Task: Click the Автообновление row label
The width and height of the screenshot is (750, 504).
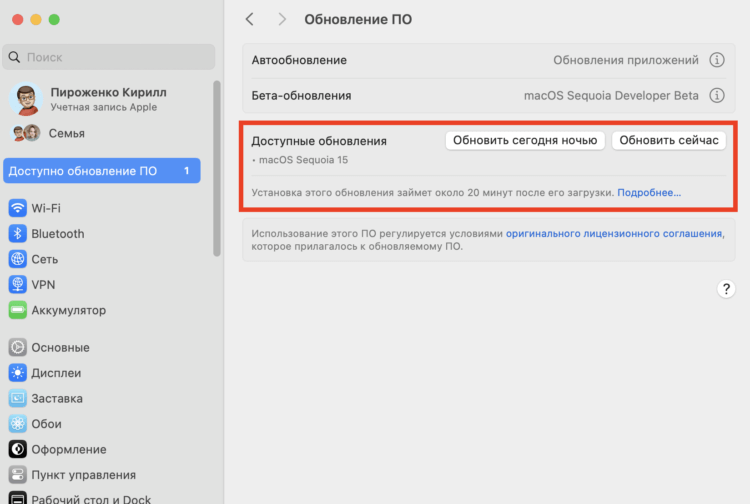Action: tap(299, 60)
